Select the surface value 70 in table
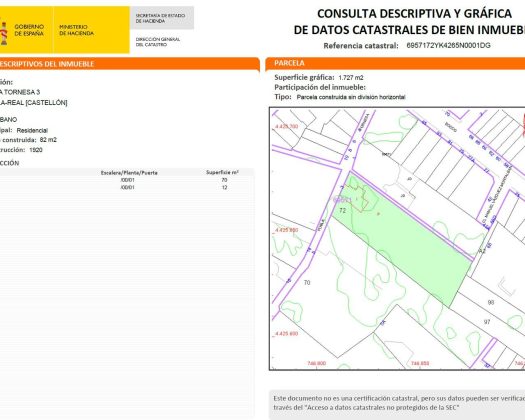 (x=224, y=180)
